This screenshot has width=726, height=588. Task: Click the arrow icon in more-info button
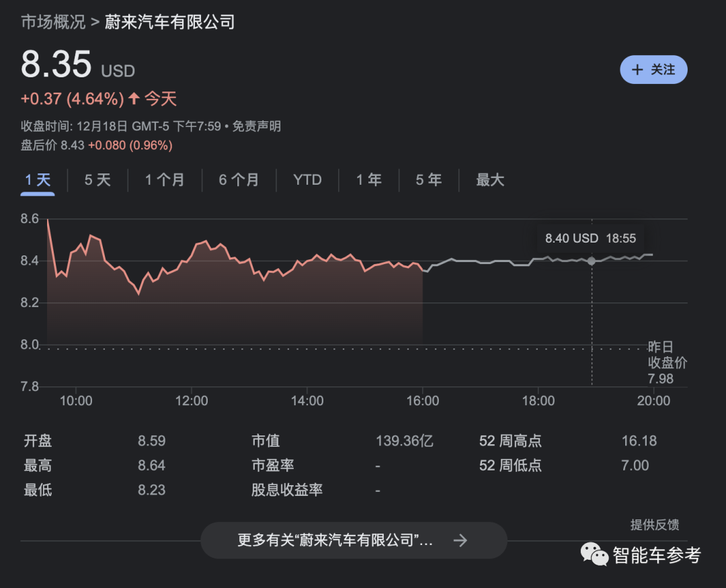(x=460, y=540)
